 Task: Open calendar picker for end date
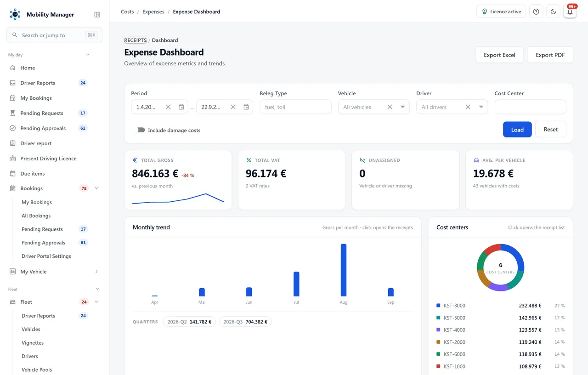coord(246,107)
